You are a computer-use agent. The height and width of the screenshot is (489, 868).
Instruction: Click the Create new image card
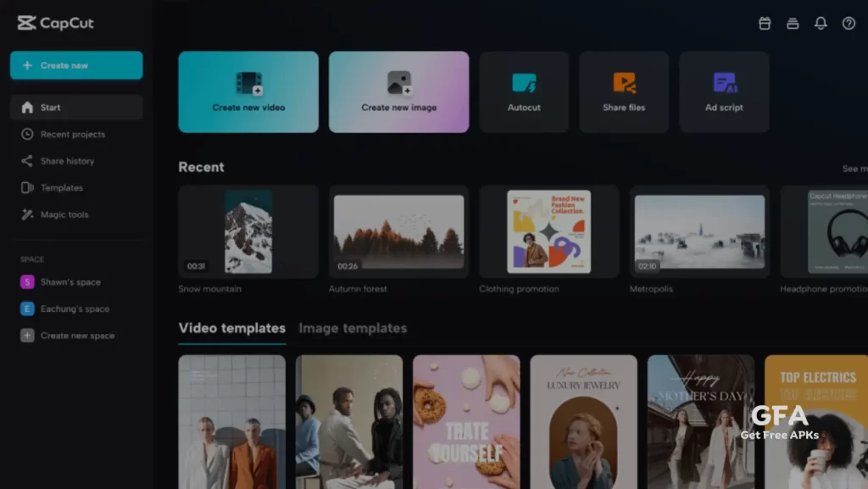tap(398, 92)
